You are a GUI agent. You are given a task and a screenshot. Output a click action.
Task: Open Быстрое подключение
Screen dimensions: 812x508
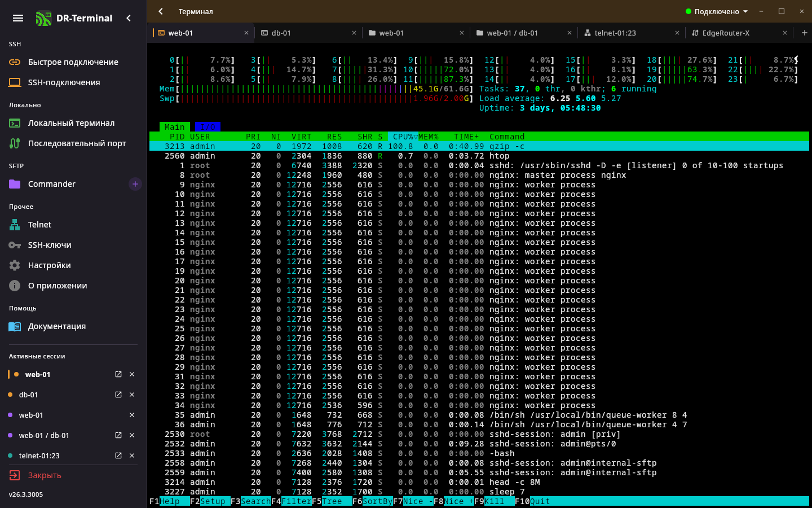(73, 62)
